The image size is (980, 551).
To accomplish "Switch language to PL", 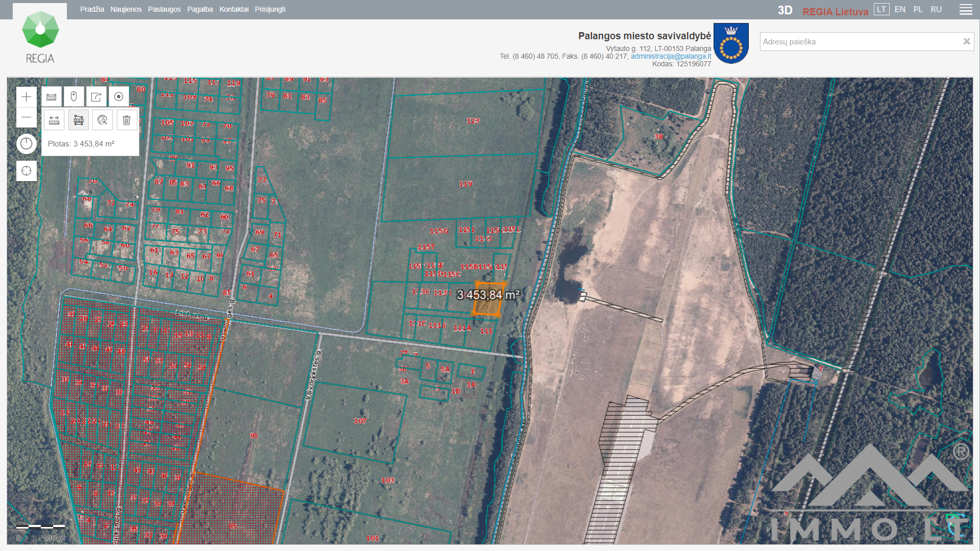I will pyautogui.click(x=918, y=9).
